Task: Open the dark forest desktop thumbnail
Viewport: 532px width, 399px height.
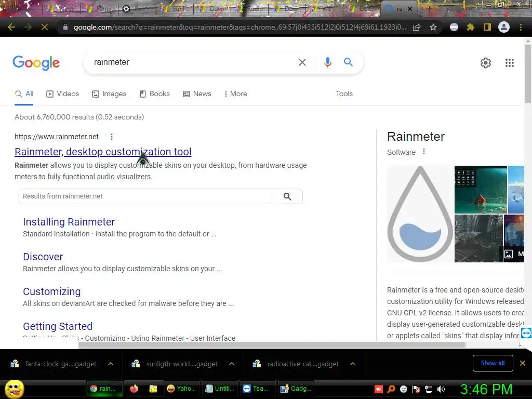Action: (x=478, y=238)
